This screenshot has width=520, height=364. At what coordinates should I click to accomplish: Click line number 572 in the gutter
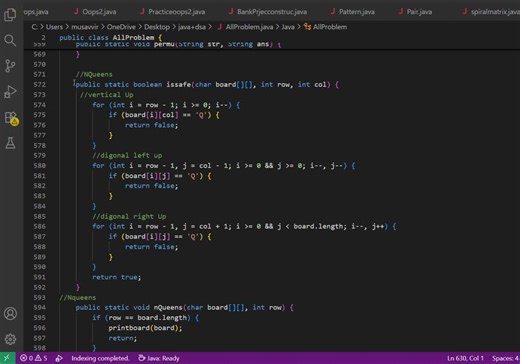click(x=39, y=85)
